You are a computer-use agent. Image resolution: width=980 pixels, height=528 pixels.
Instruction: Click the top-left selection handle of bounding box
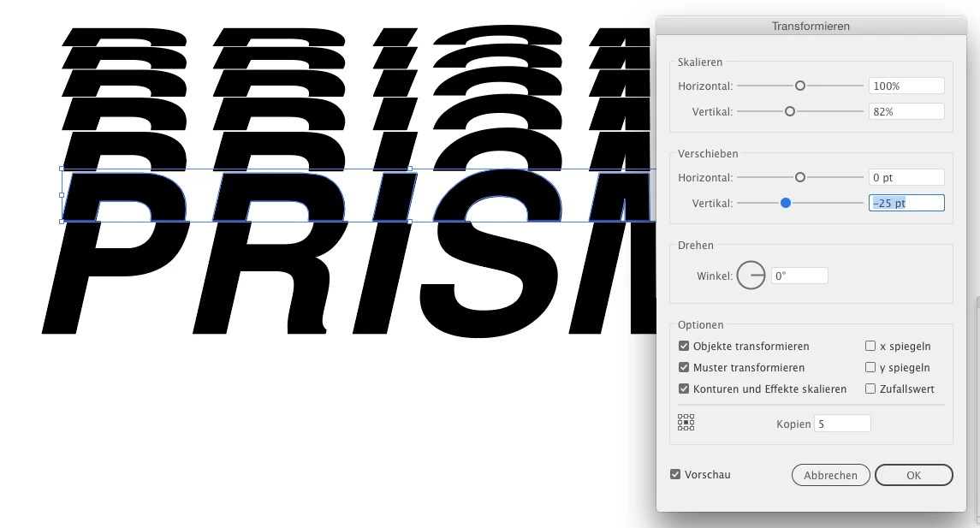click(62, 169)
